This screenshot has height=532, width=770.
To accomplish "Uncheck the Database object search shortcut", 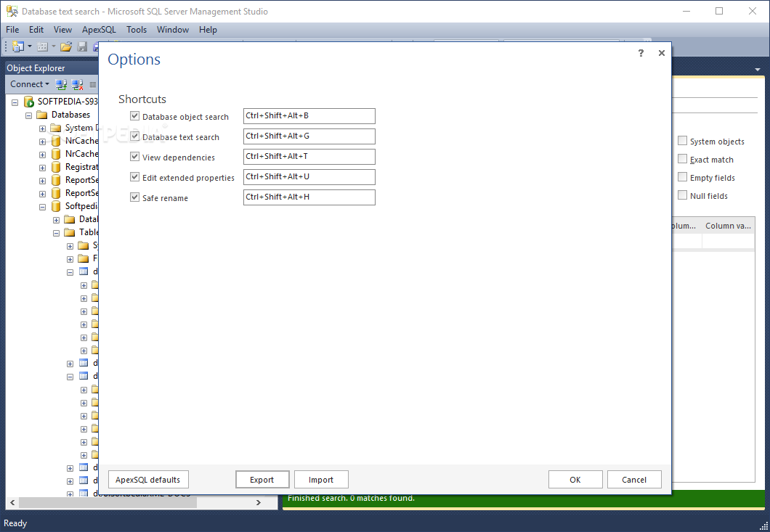I will [x=134, y=116].
